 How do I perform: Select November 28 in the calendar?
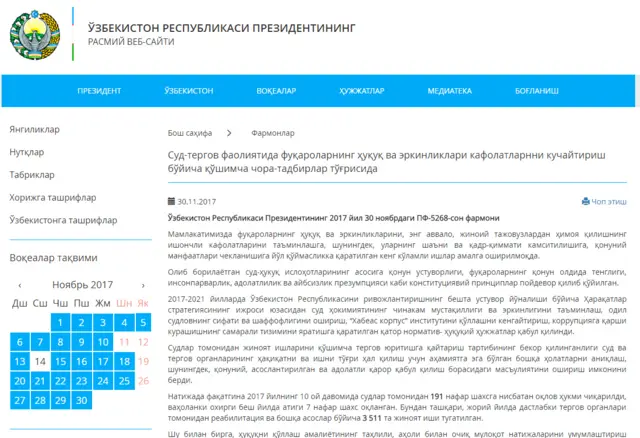click(40, 400)
